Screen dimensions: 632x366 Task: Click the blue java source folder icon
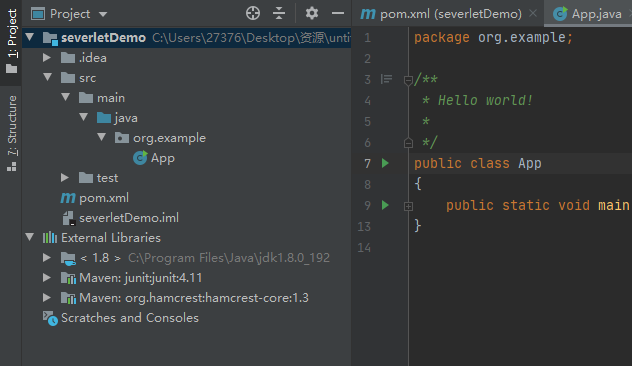click(x=104, y=118)
